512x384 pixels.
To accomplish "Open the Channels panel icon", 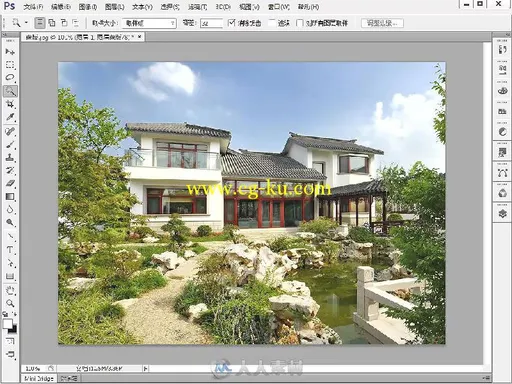I will pos(502,193).
